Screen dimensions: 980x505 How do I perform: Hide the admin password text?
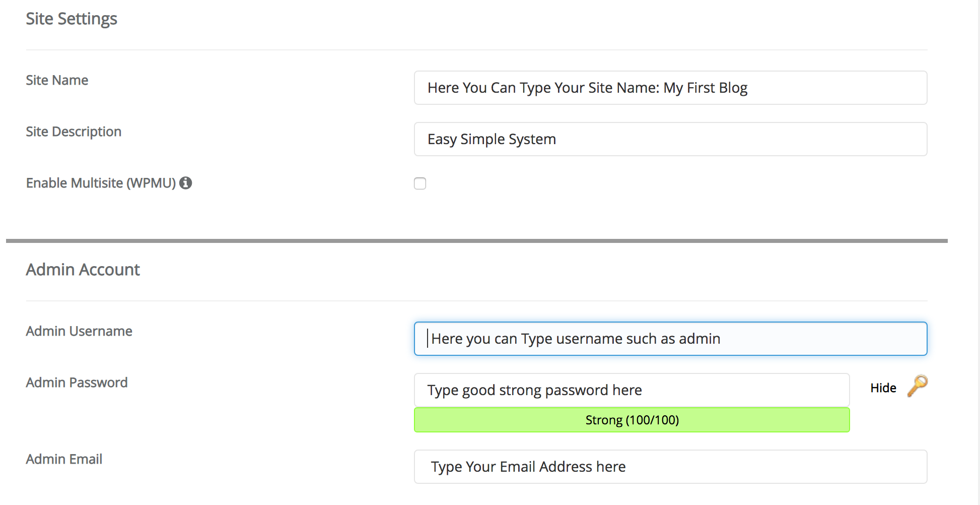coord(883,388)
